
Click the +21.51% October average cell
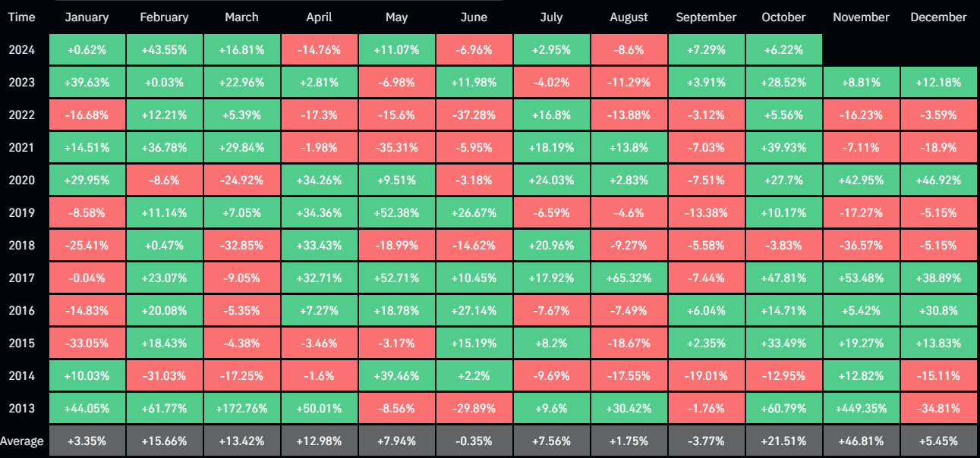pos(783,441)
